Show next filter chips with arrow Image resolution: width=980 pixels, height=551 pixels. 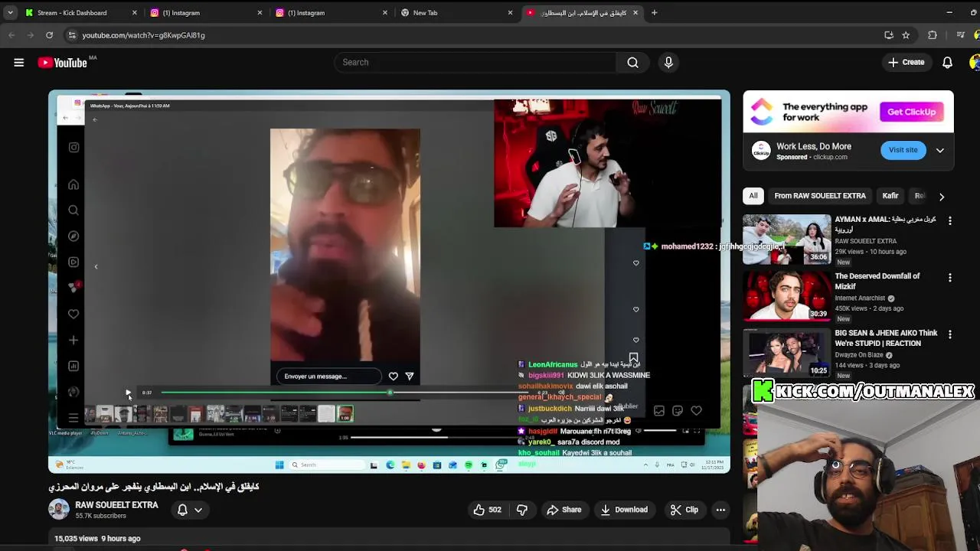pyautogui.click(x=942, y=197)
